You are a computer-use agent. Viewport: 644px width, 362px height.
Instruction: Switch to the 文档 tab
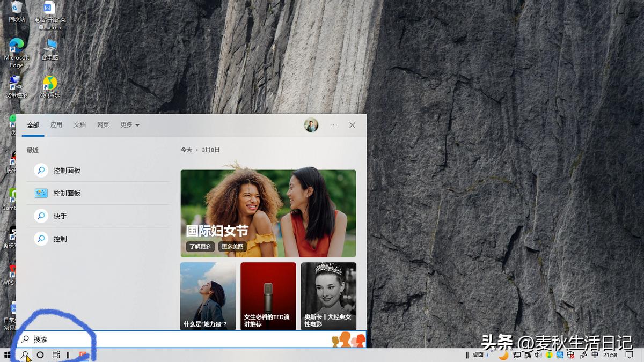pos(79,125)
